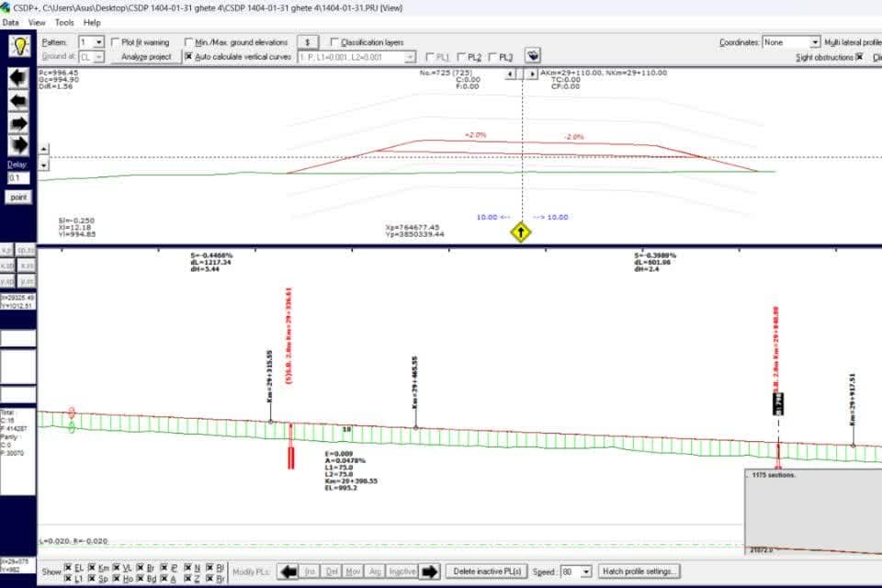882x588 pixels.
Task: Toggle the Sp show checkbox
Action: pyautogui.click(x=92, y=578)
